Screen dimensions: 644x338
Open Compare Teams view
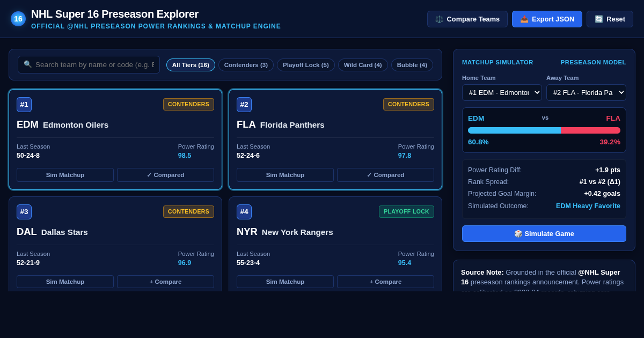coord(467,19)
